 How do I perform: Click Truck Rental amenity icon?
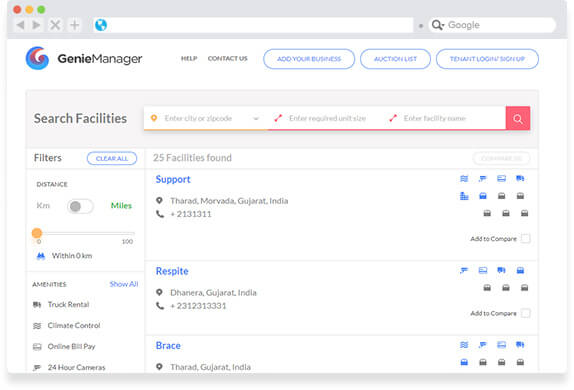pos(37,305)
